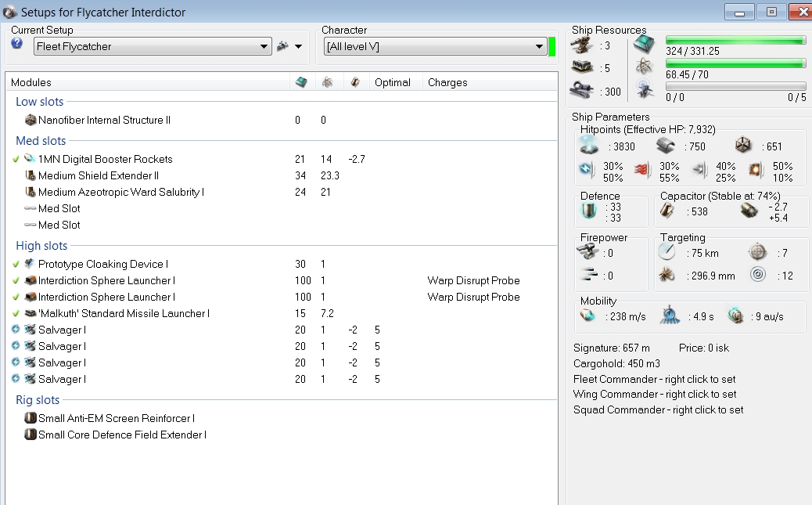Collapse the High slots group
Image resolution: width=812 pixels, height=505 pixels.
pyautogui.click(x=41, y=245)
